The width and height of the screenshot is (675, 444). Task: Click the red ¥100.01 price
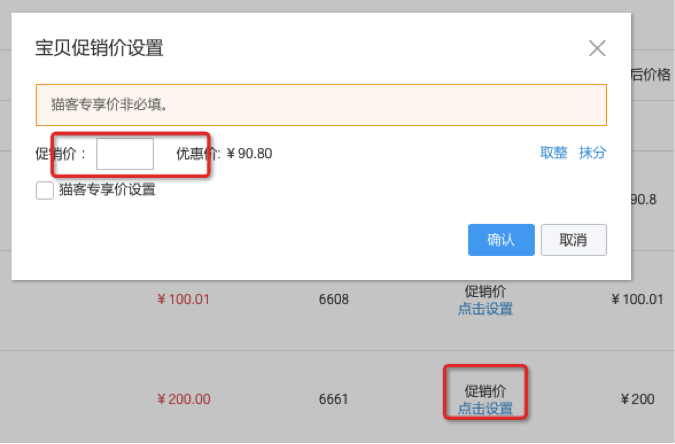pyautogui.click(x=183, y=299)
